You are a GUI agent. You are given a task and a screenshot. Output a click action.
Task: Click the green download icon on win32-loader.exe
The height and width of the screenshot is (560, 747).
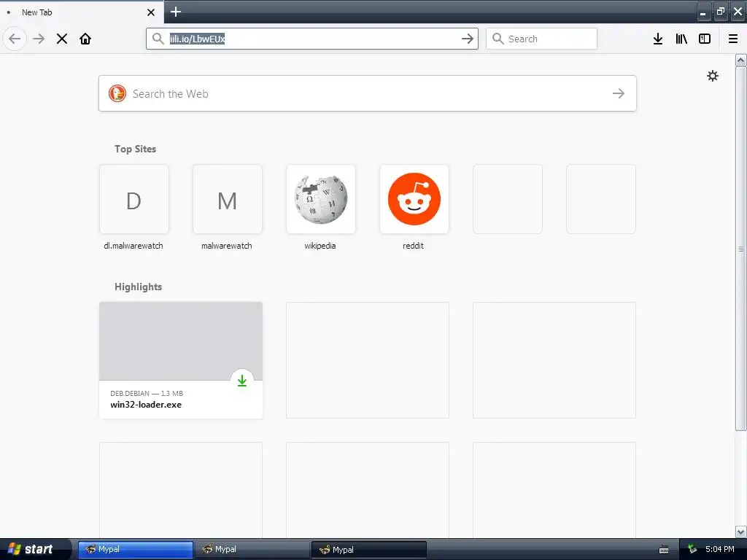[x=242, y=381]
